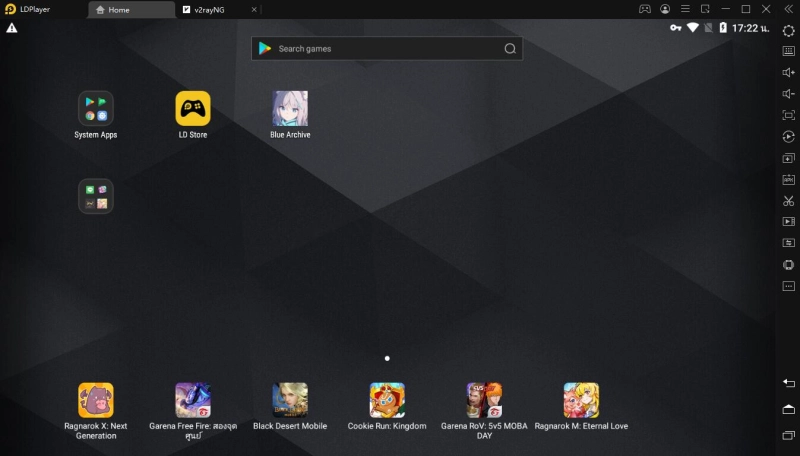Viewport: 800px width, 456px height.
Task: Start the video recorder in sidebar
Action: coord(788,222)
